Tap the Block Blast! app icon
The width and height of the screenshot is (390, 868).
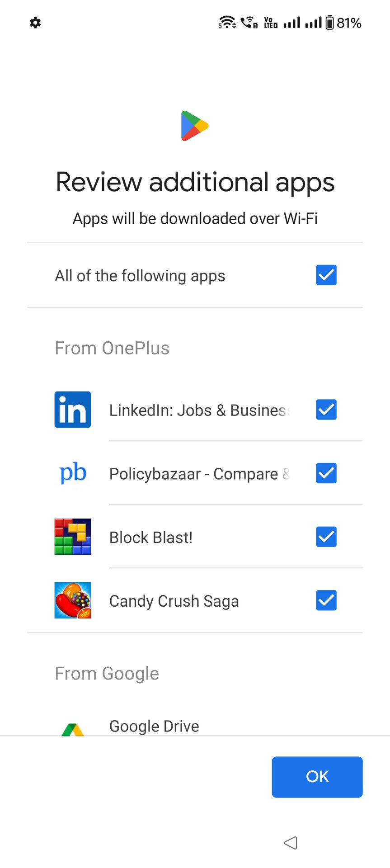(73, 537)
